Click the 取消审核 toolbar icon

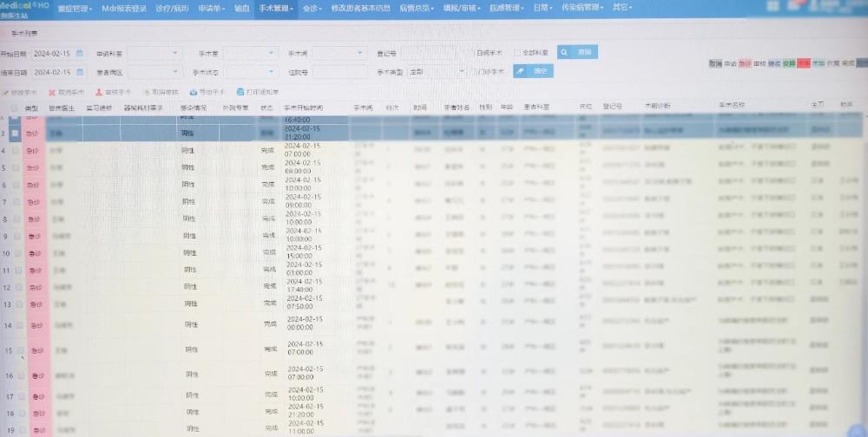click(x=146, y=91)
